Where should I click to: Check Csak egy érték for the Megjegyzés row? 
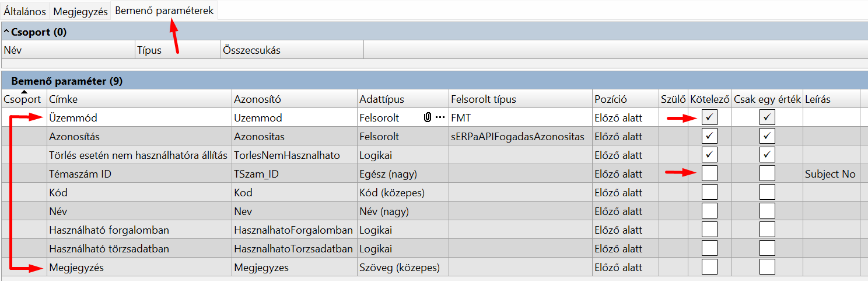[x=767, y=267]
